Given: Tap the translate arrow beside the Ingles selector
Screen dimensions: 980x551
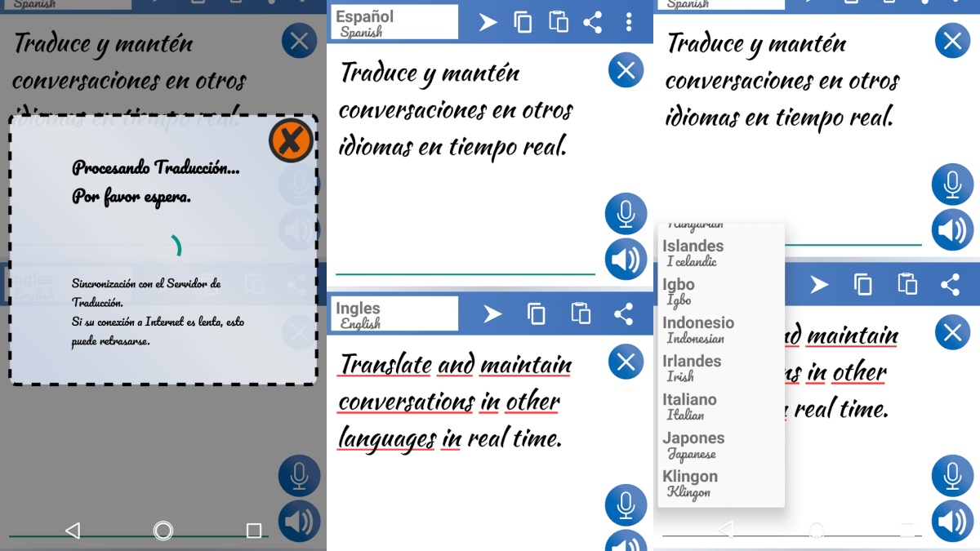Looking at the screenshot, I should pyautogui.click(x=492, y=314).
